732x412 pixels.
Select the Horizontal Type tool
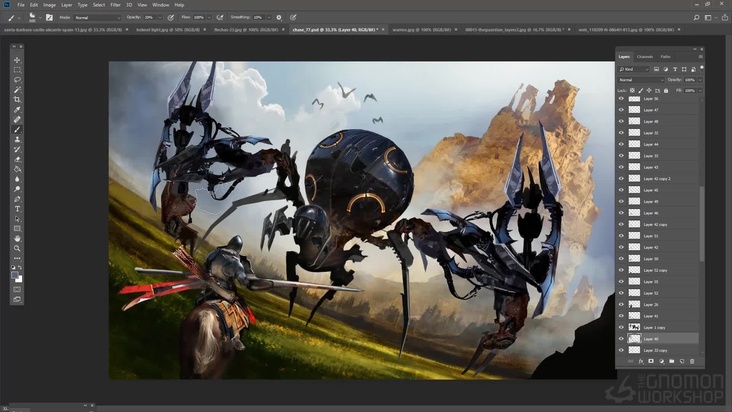click(x=17, y=208)
